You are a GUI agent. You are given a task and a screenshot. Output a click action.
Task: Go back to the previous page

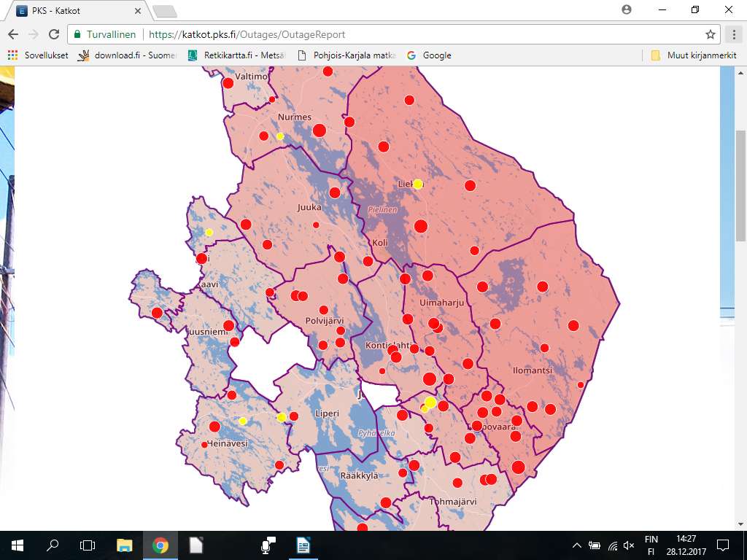click(x=13, y=34)
